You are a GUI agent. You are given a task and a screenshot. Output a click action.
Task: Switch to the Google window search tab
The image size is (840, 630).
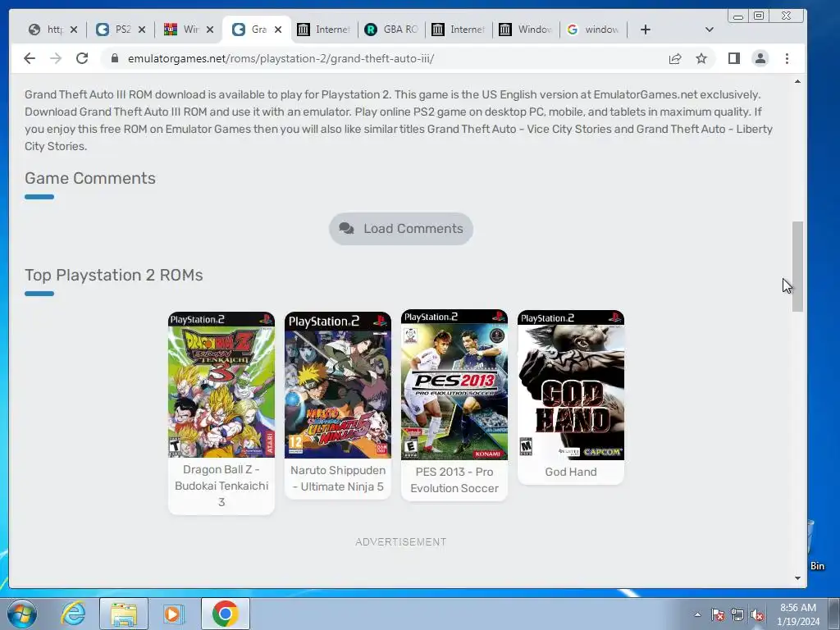594,30
